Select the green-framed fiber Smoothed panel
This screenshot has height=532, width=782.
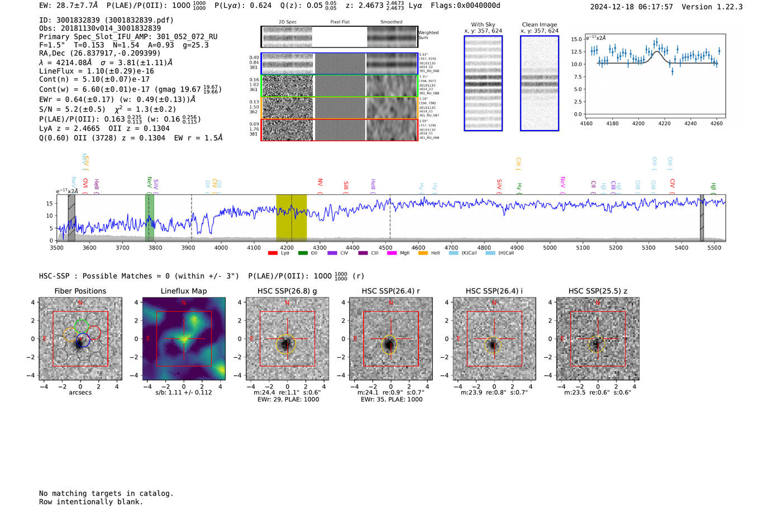pos(392,86)
